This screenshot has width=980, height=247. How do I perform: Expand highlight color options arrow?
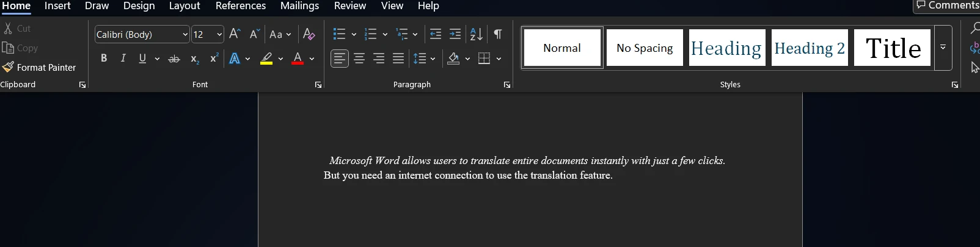tap(280, 59)
